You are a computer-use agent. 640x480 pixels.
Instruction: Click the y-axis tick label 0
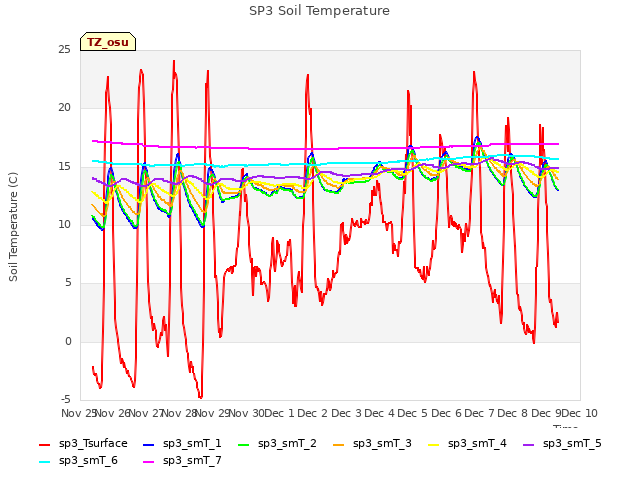point(68,341)
